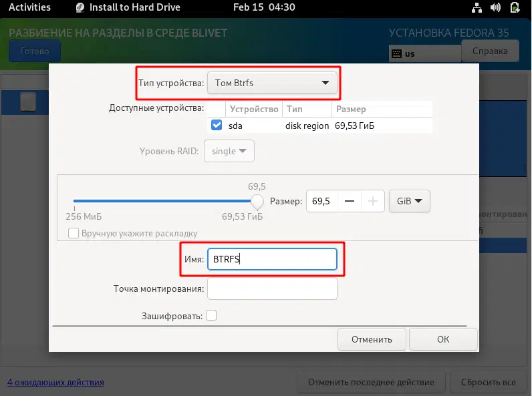The width and height of the screenshot is (532, 396).
Task: Click Отменить последнее действие button
Action: (371, 382)
